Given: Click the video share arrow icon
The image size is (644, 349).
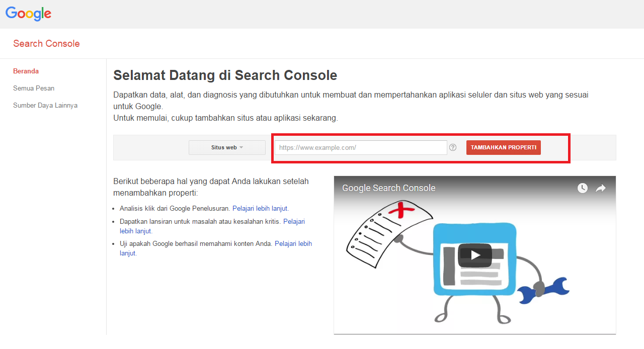Looking at the screenshot, I should 601,188.
